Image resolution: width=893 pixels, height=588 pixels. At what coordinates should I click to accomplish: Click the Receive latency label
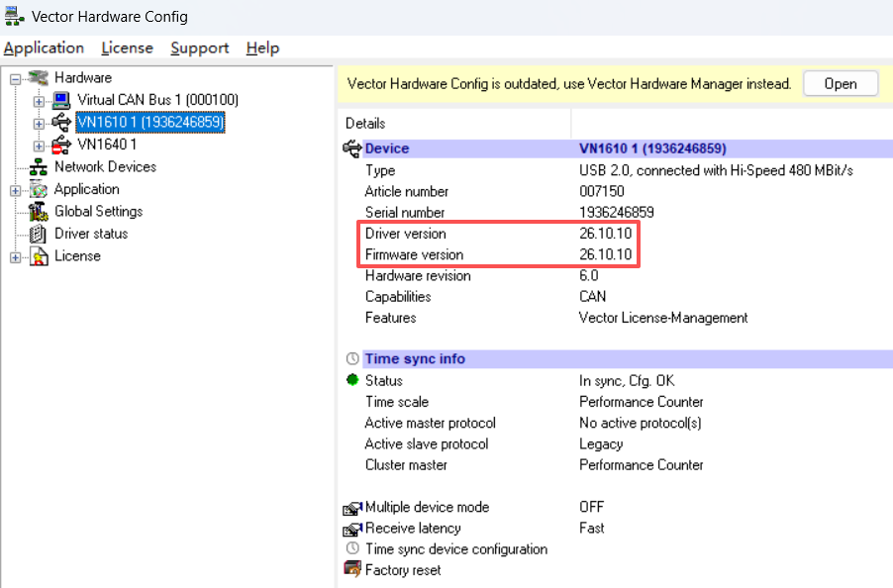pos(413,529)
